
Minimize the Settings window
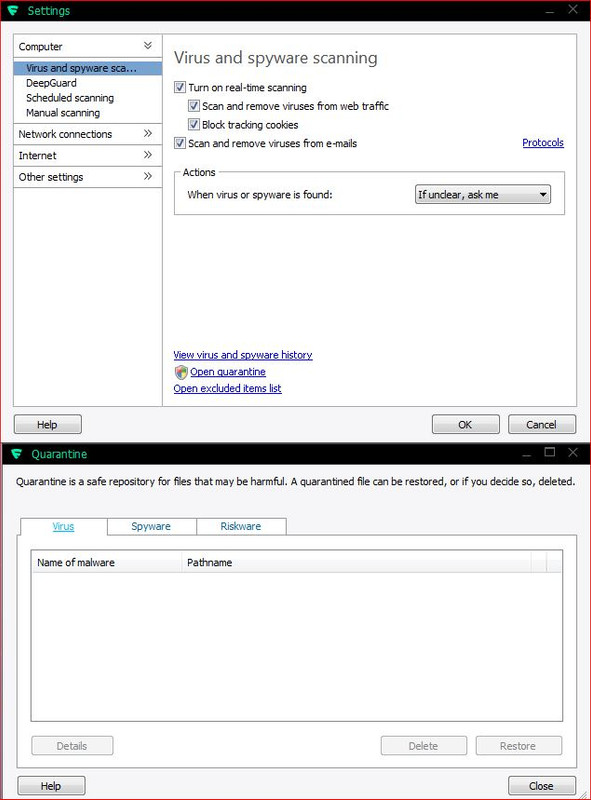[x=550, y=11]
